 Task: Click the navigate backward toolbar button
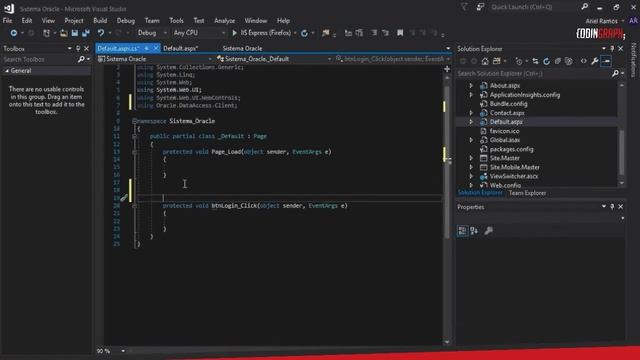[13, 33]
